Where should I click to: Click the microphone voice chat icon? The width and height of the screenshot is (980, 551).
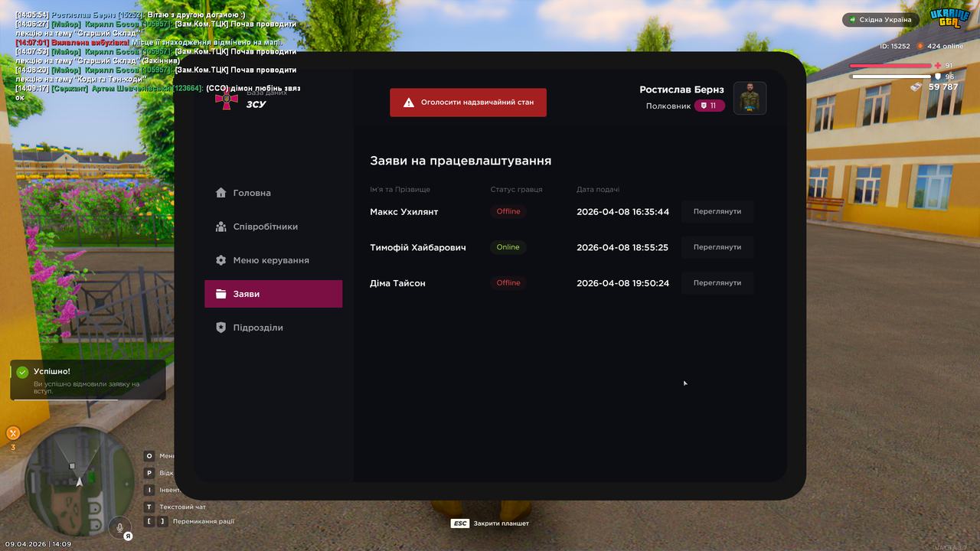119,527
